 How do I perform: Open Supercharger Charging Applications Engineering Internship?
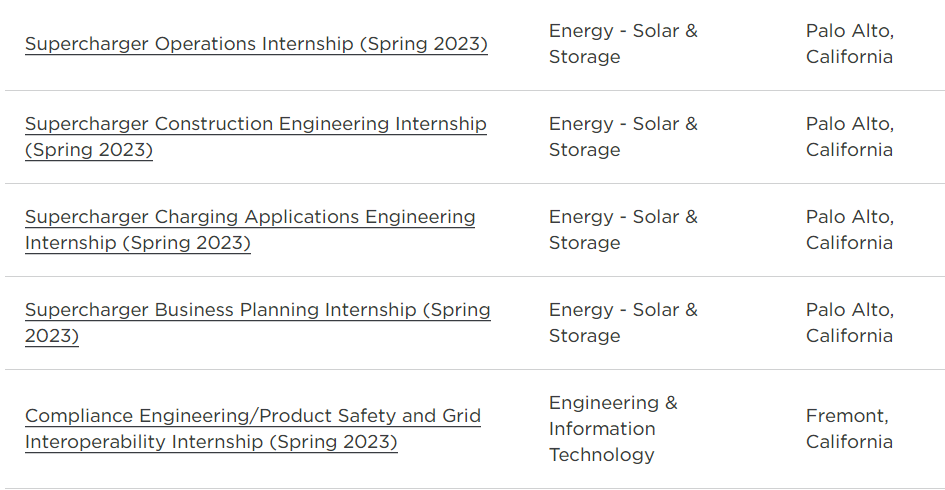click(x=250, y=230)
